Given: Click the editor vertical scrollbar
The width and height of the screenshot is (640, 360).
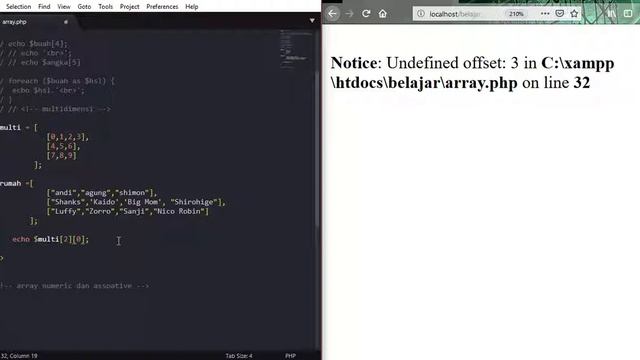Looking at the screenshot, I should coord(318,149).
